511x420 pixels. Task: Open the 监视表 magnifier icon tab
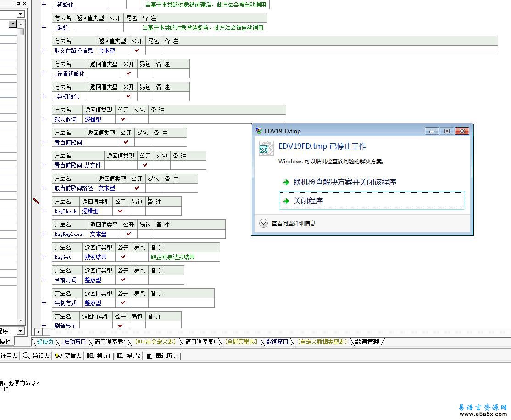coord(26,355)
